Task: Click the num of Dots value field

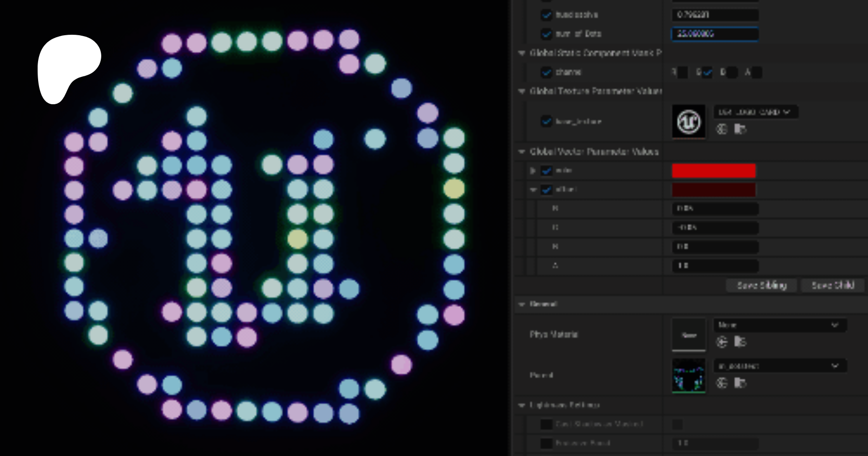Action: [x=715, y=34]
